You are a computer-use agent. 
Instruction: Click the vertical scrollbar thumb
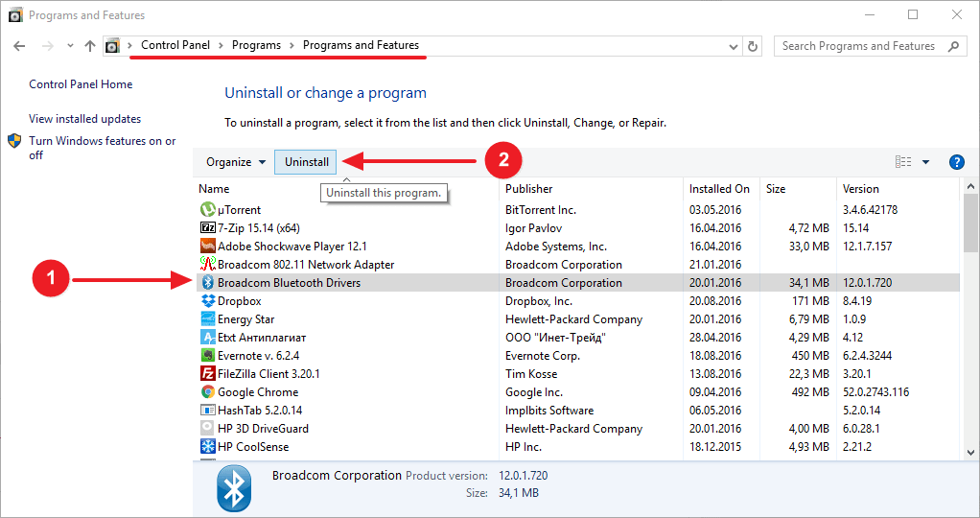click(970, 223)
